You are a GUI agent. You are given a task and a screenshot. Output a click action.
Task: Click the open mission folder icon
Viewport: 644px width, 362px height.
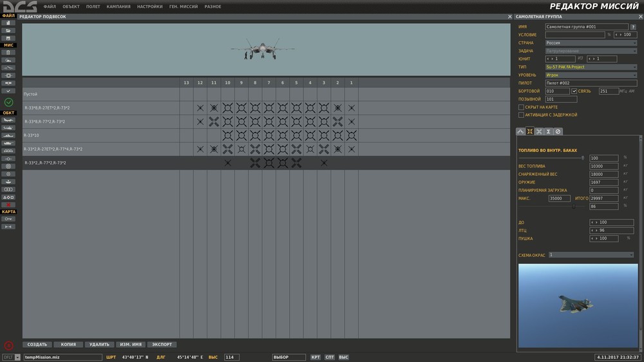[x=8, y=30]
